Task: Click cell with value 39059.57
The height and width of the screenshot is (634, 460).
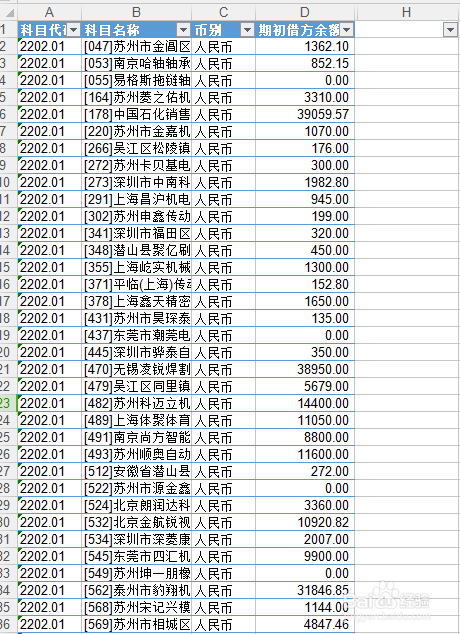Action: pos(305,114)
